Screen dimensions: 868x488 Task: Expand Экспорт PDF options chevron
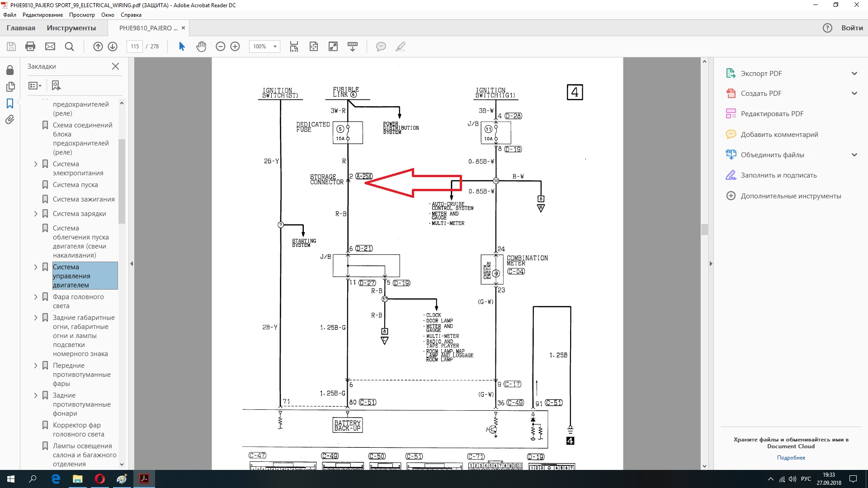854,73
